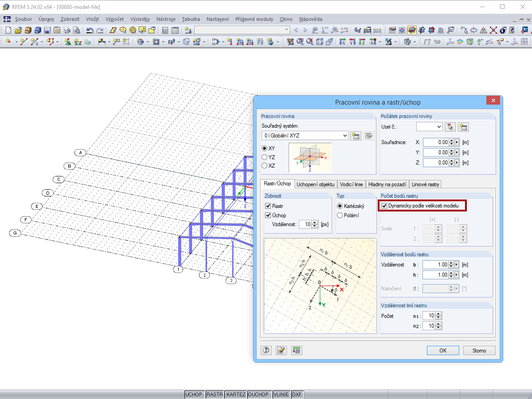The width and height of the screenshot is (532, 399).
Task: Adjust the n1 count stepper
Action: tap(438, 316)
